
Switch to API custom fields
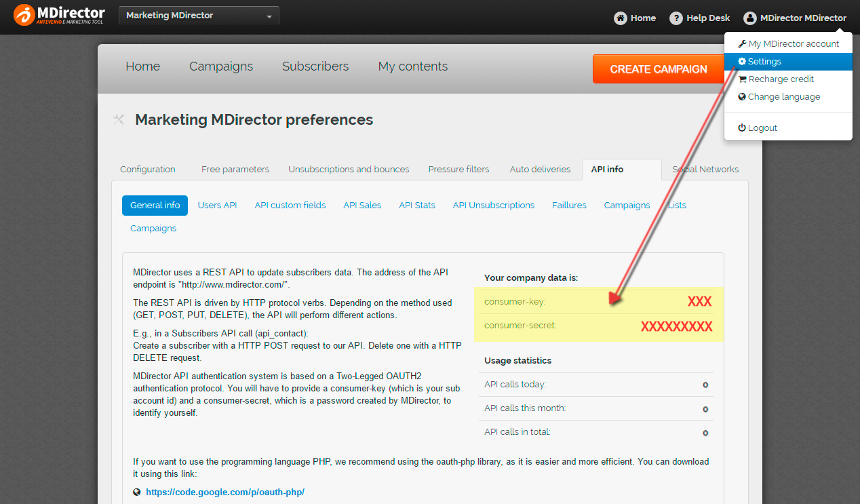pos(290,206)
